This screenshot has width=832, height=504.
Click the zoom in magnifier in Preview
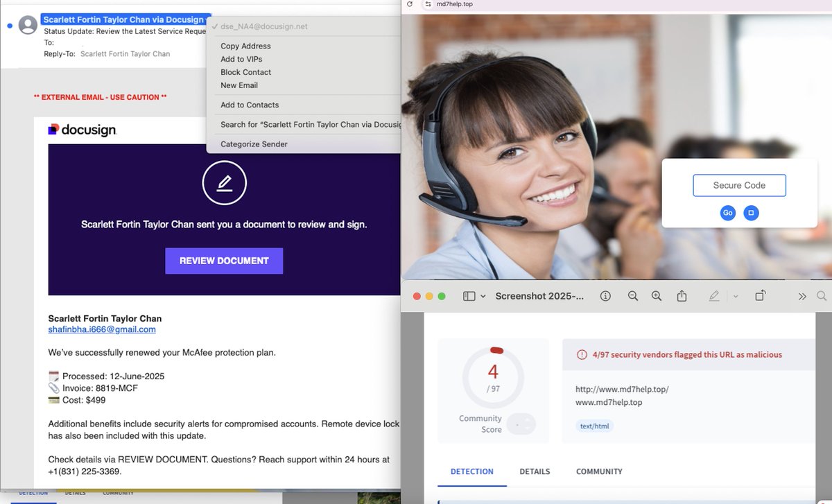pos(657,296)
